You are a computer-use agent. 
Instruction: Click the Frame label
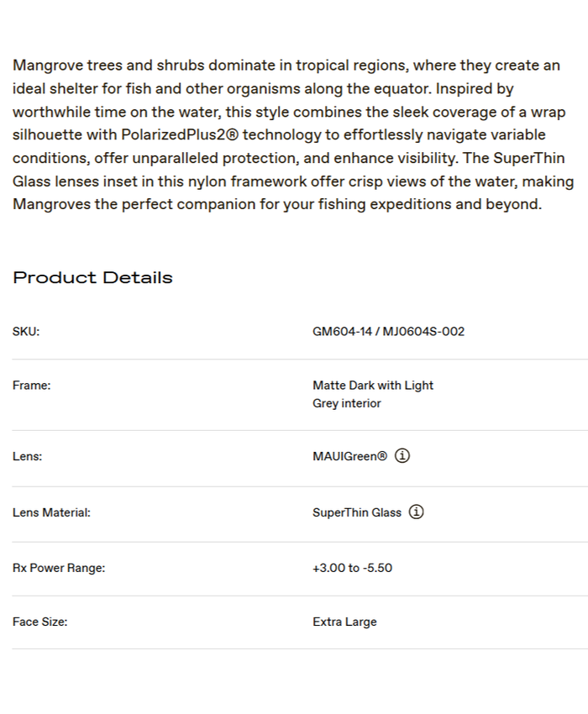[32, 386]
